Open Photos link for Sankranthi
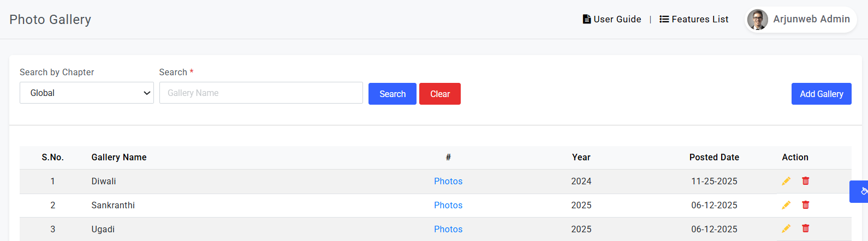 [x=448, y=205]
